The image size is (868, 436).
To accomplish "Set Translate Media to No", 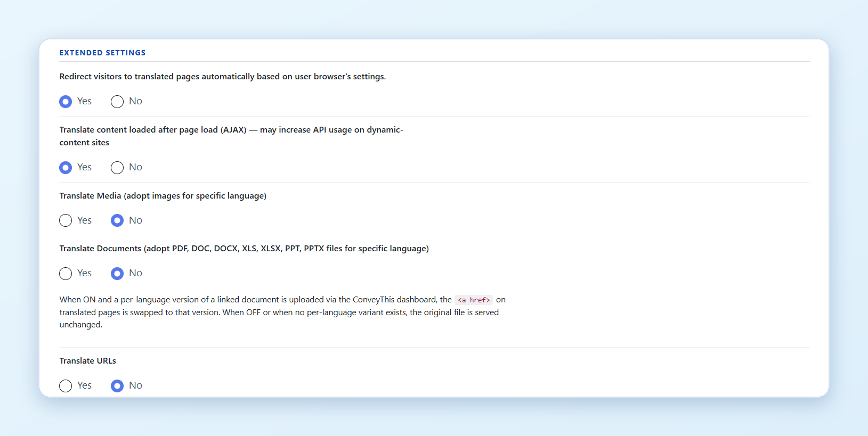I will pyautogui.click(x=117, y=220).
